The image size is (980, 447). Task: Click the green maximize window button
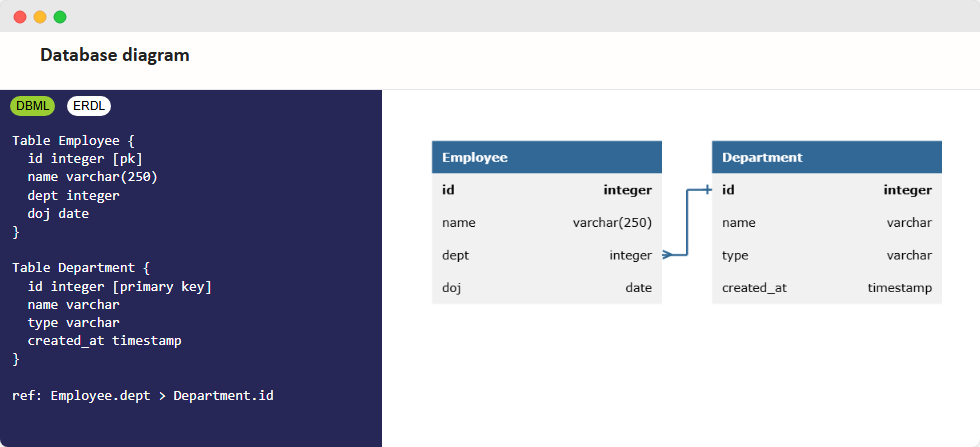tap(60, 17)
